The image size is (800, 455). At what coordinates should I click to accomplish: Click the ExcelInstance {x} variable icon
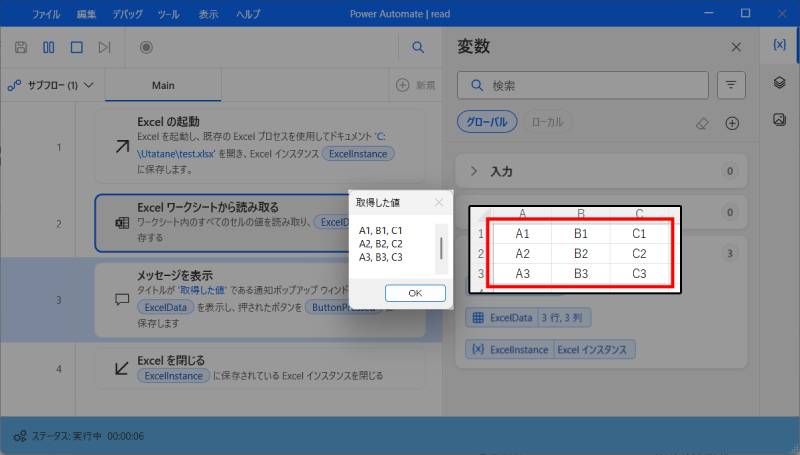[478, 349]
